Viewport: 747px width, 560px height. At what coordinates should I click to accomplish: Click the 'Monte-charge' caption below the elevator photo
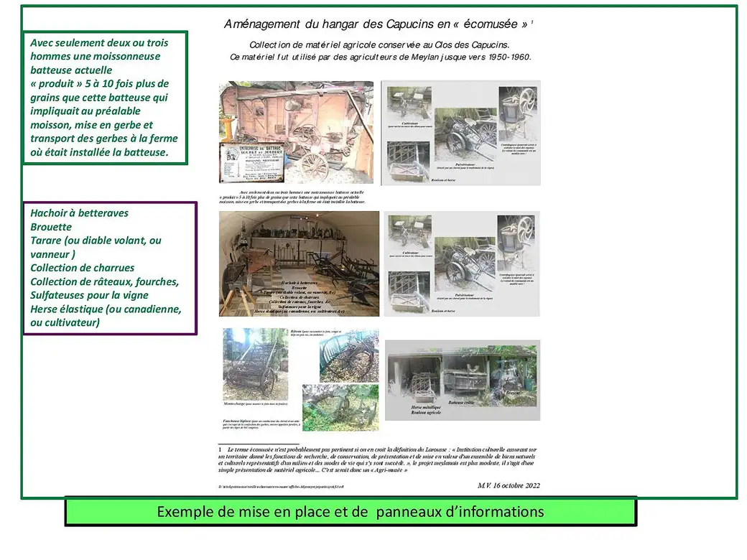click(256, 403)
